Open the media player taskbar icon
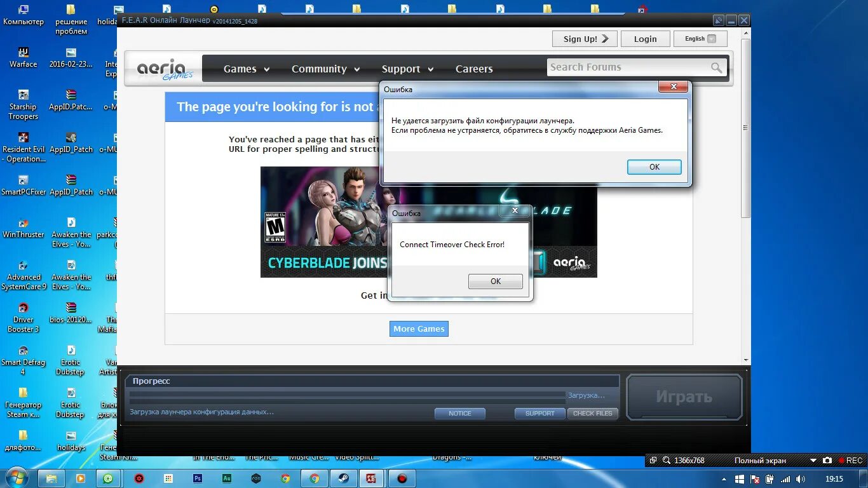Screen dimensions: 868x488 [80, 478]
